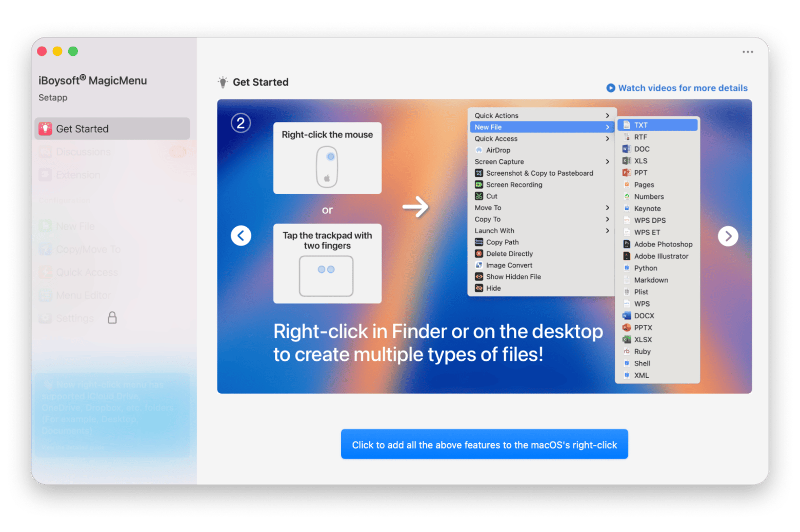Expand the Copy To submenu chevron
Screen dimensions: 800x532
tap(607, 219)
